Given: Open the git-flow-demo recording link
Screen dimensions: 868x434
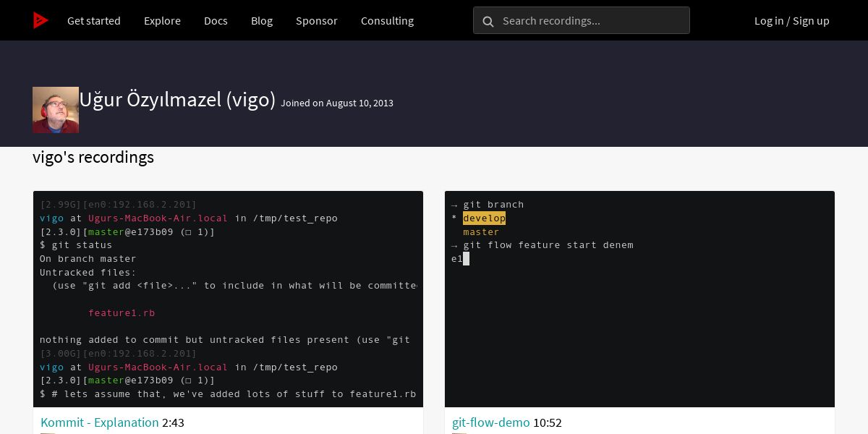Looking at the screenshot, I should (x=491, y=422).
